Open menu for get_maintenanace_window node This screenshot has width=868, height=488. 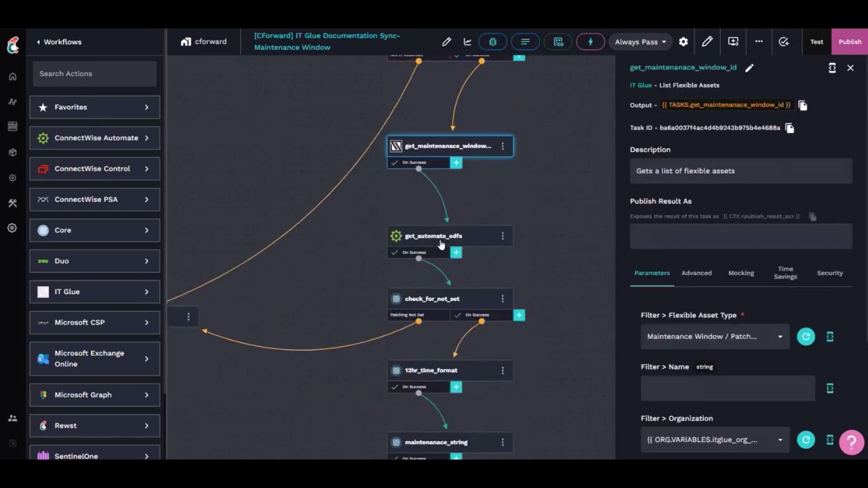502,146
